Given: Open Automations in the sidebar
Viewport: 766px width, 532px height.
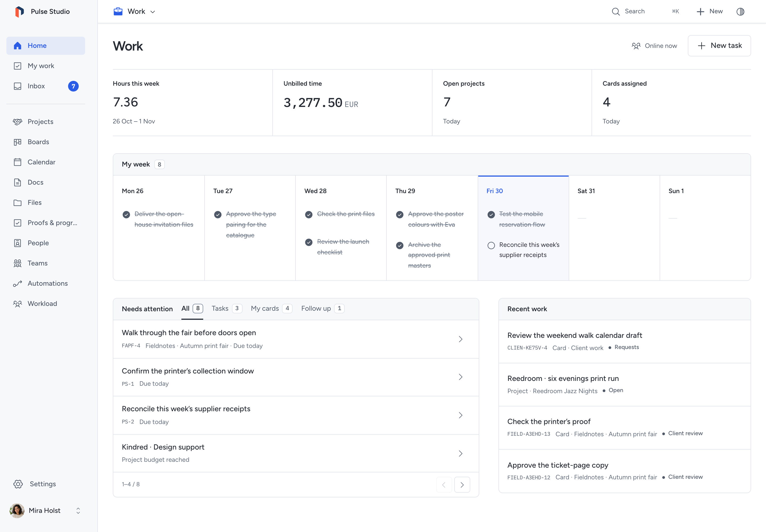Looking at the screenshot, I should coord(46,283).
